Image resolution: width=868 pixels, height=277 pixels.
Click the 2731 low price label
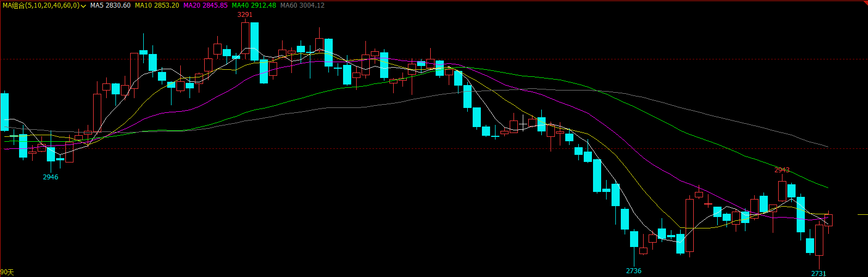coord(819,274)
